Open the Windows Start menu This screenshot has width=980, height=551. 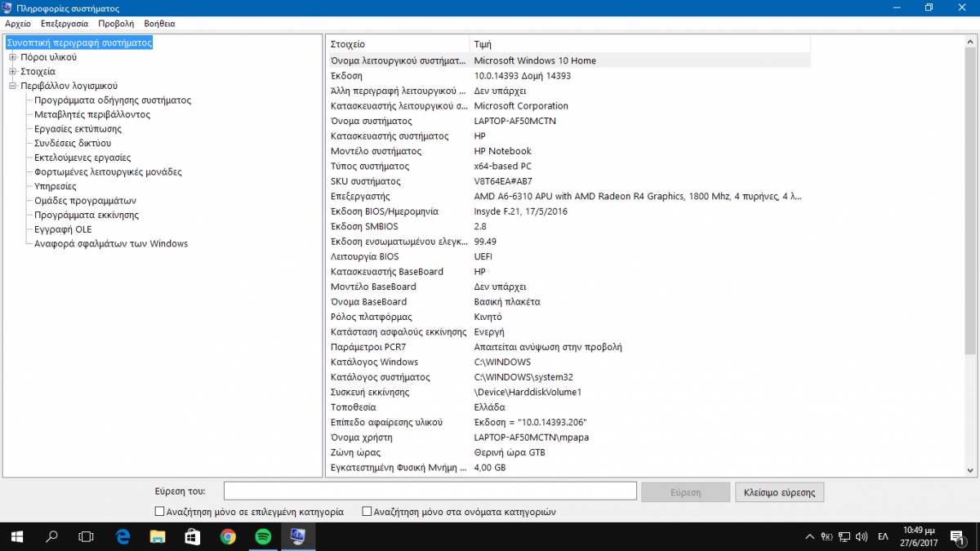point(17,536)
